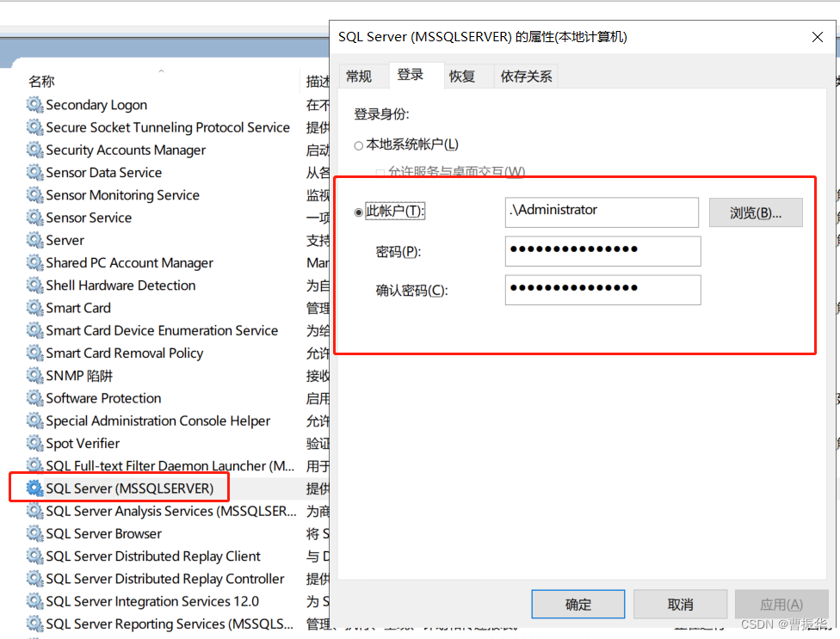Click the Security Accounts Manager gear icon
Image resolution: width=840 pixels, height=639 pixels.
pyautogui.click(x=34, y=150)
